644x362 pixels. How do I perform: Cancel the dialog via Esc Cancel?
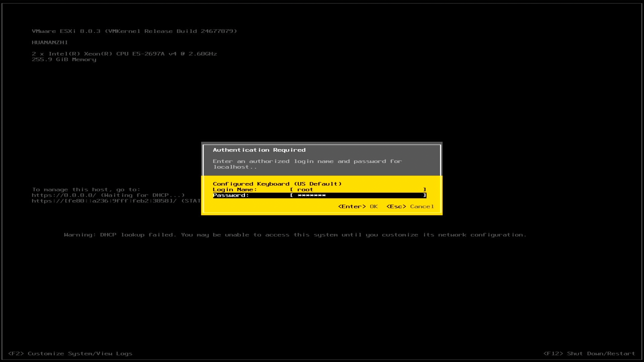tap(410, 206)
